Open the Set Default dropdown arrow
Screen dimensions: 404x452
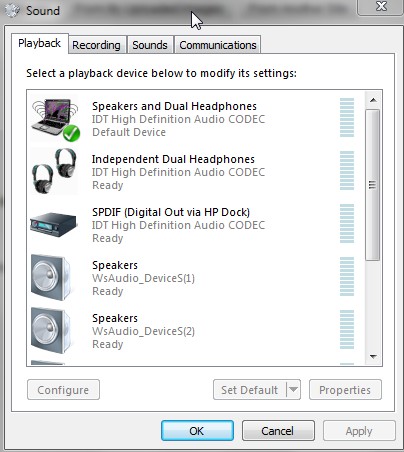coord(293,389)
